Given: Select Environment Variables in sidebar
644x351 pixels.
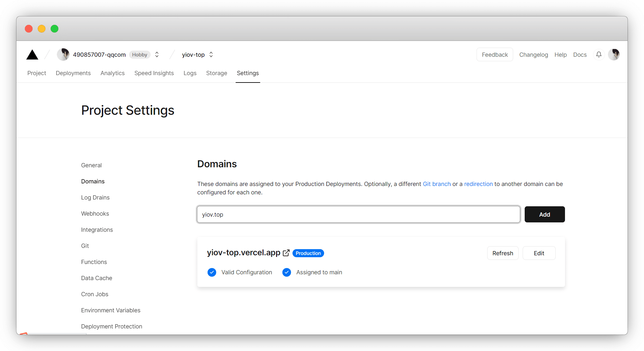Looking at the screenshot, I should 111,310.
